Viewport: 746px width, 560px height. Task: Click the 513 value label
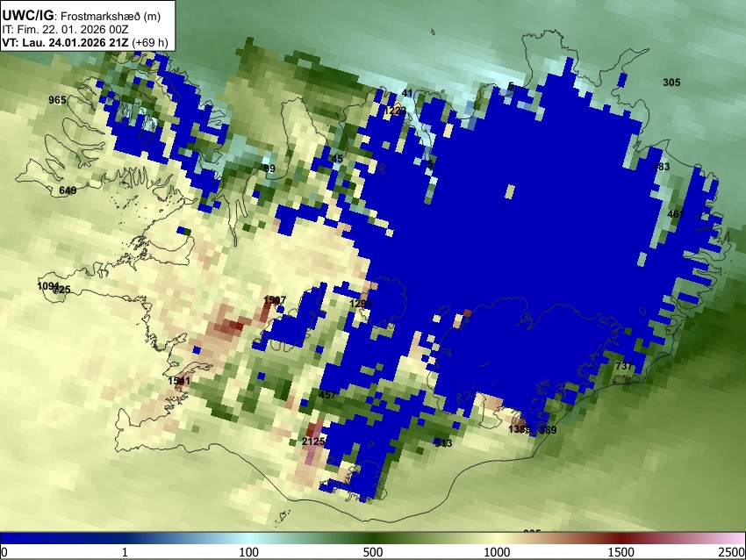point(443,443)
